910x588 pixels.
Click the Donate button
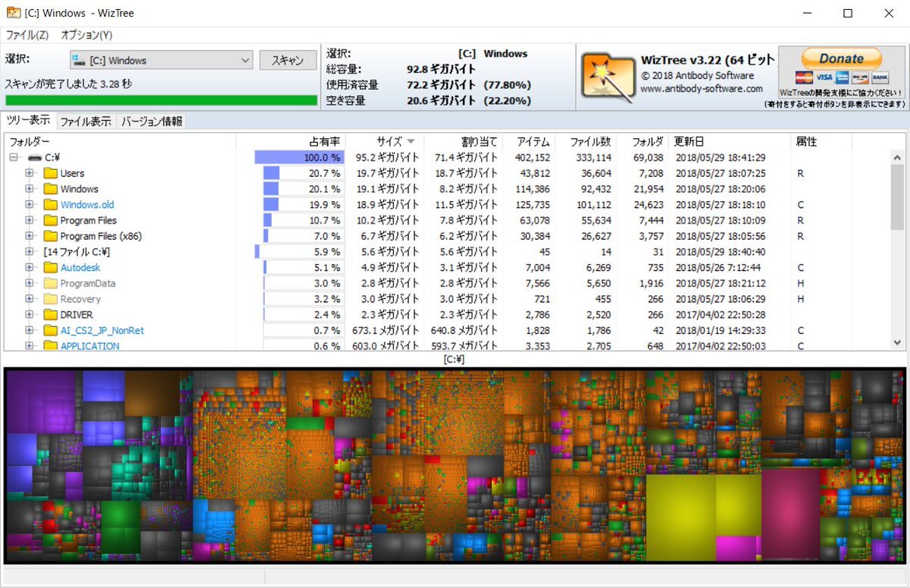[x=842, y=58]
